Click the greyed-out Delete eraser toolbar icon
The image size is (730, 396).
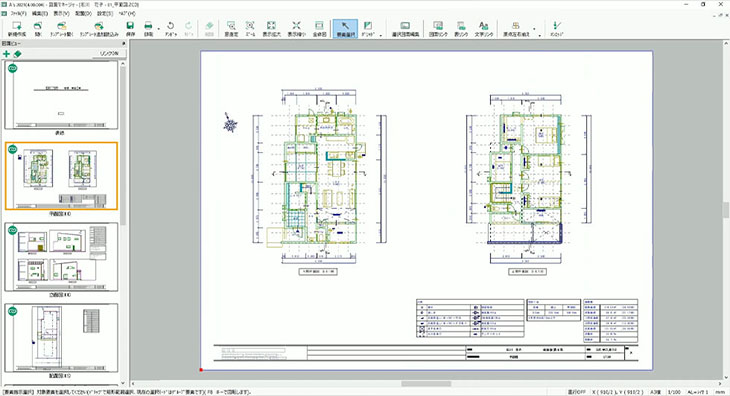(210, 28)
